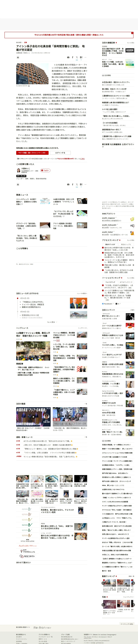Open the 動画一覧 link beside 動画ランキング
Screen dimensions: 138x644
[x=131, y=576]
